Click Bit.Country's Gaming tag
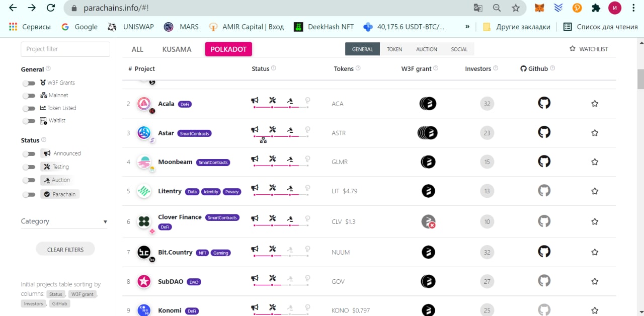Viewport: 644px width, 316px height. pyautogui.click(x=221, y=253)
